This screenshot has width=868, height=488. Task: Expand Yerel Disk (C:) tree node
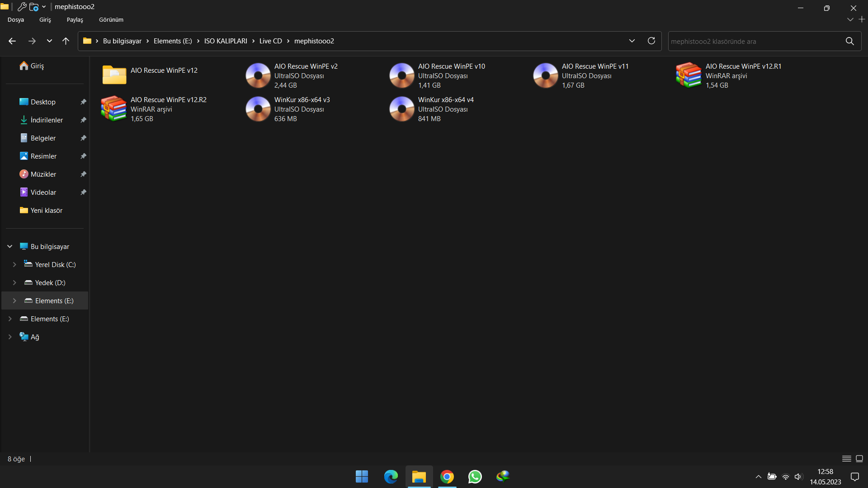14,265
